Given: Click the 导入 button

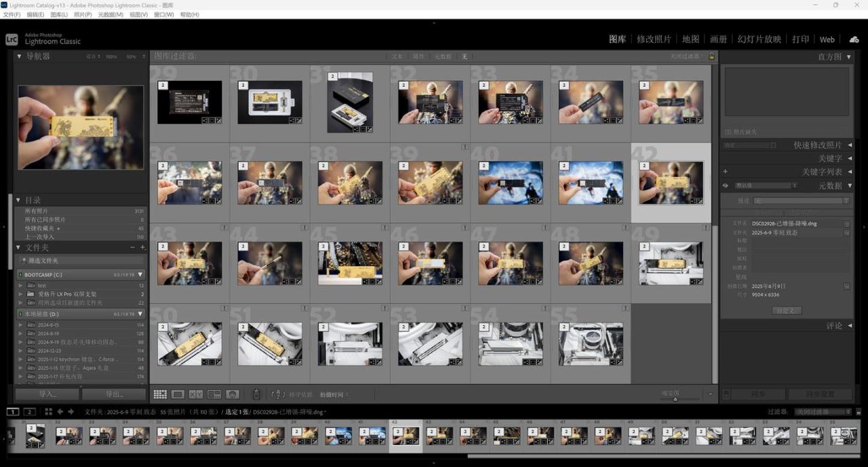Looking at the screenshot, I should coord(47,394).
